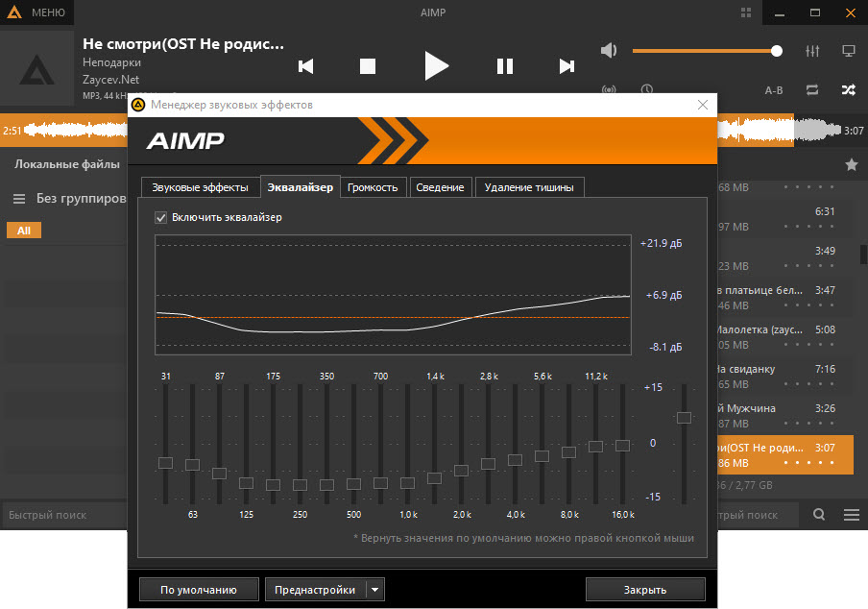This screenshot has width=868, height=609.
Task: Open the Удаление тишины tab
Action: click(x=529, y=187)
